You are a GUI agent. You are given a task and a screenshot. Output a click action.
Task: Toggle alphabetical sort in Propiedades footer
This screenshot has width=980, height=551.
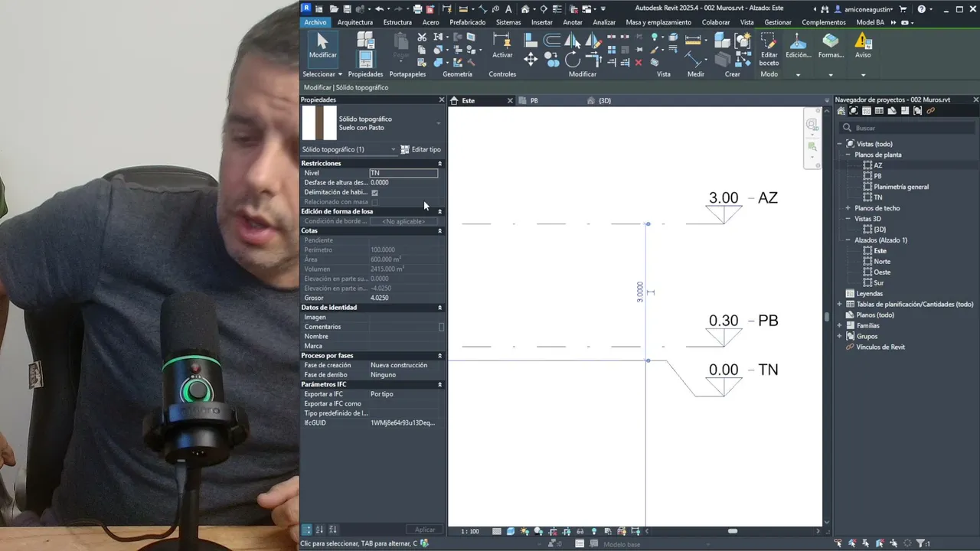coord(320,530)
